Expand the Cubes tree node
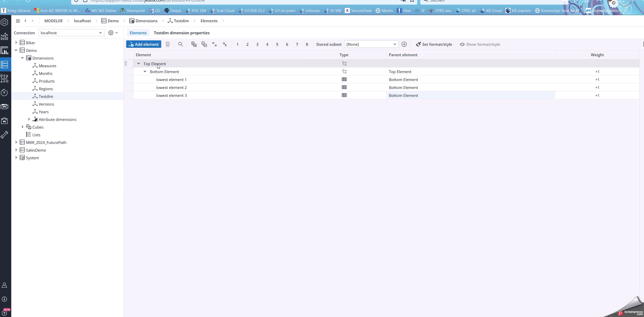Image resolution: width=644 pixels, height=317 pixels. pyautogui.click(x=23, y=127)
